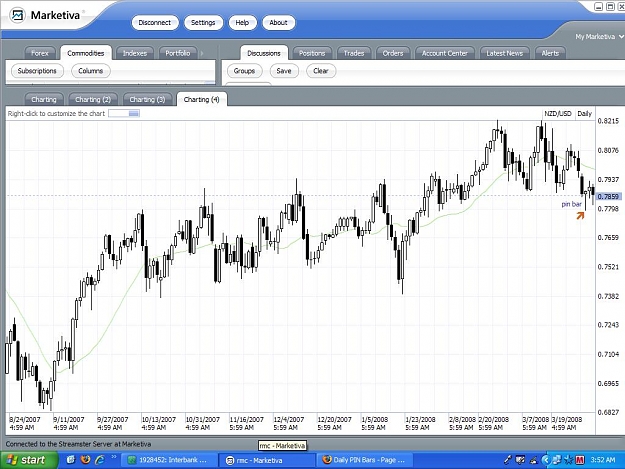Click the Subscriptions button

pyautogui.click(x=37, y=71)
